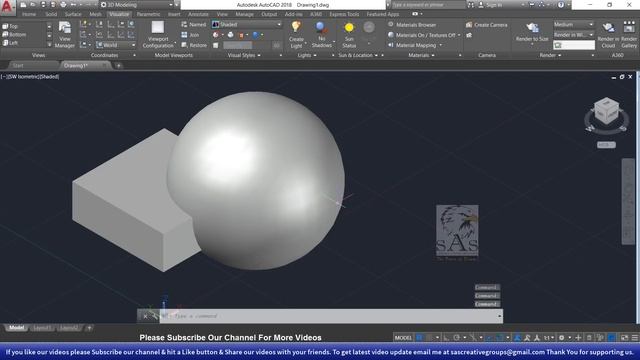
Task: Click the workspace switching gear icon in status bar
Action: (x=562, y=338)
